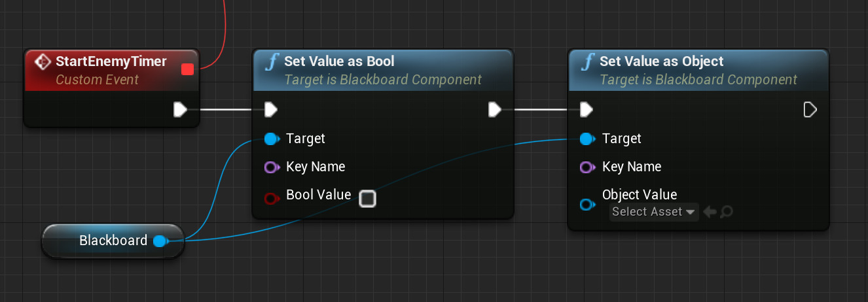The image size is (868, 302).
Task: Click the input exec pin of Set Value as Bool
Action: pyautogui.click(x=270, y=109)
